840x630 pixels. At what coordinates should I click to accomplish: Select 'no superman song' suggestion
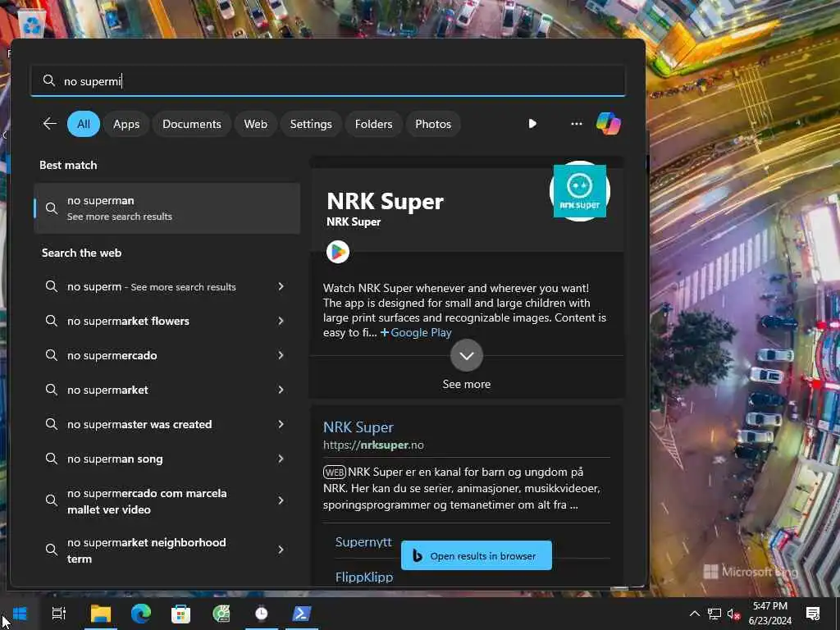115,459
